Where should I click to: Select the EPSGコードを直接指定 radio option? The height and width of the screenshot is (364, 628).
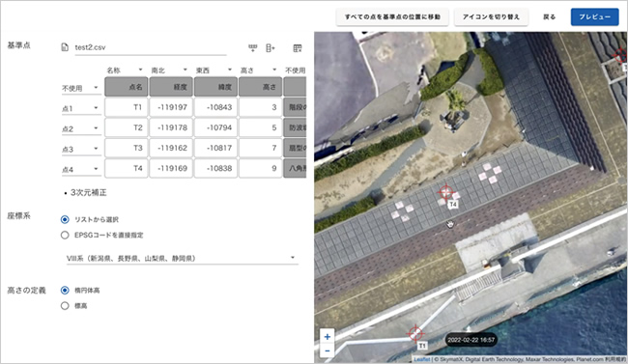(65, 235)
